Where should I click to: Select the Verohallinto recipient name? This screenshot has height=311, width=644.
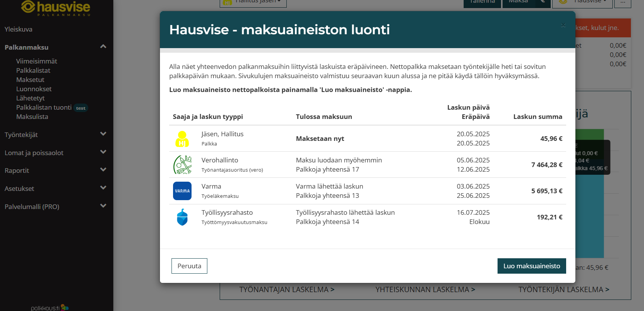(x=220, y=160)
